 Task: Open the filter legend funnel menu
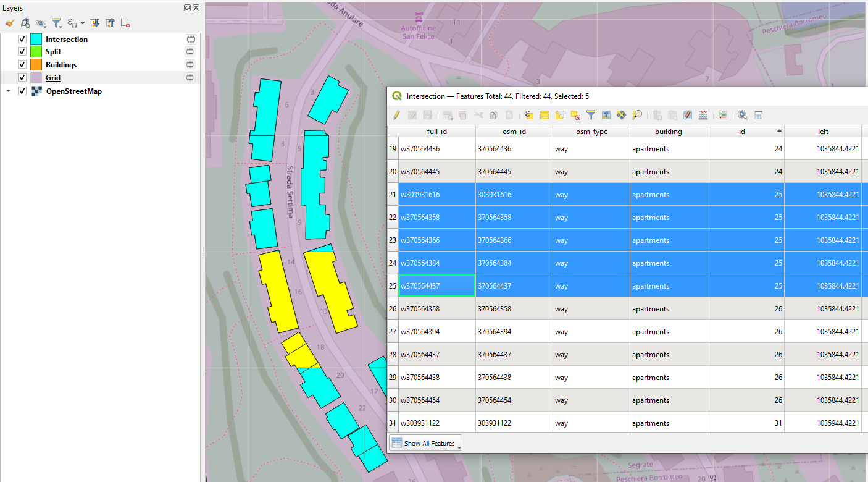(57, 23)
